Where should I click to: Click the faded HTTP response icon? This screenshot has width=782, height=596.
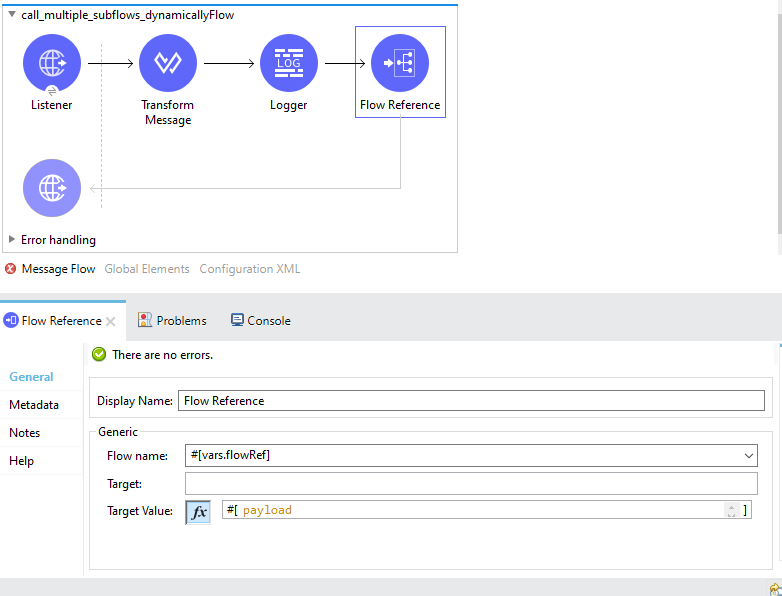tap(52, 188)
